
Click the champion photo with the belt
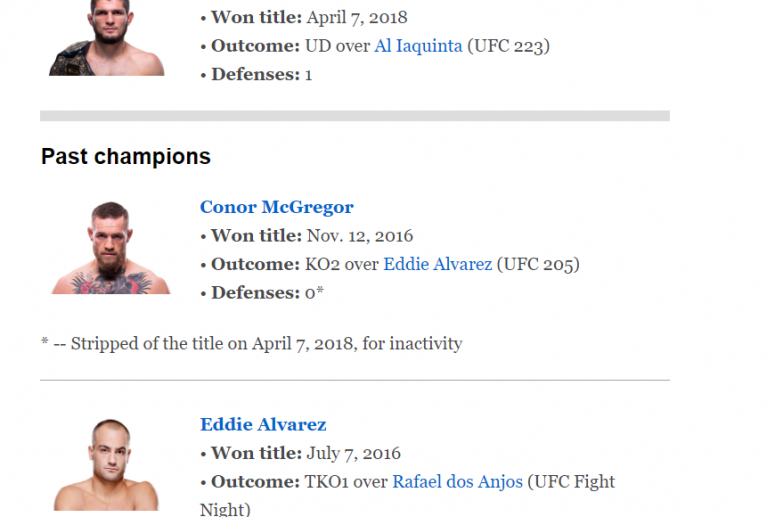point(106,38)
